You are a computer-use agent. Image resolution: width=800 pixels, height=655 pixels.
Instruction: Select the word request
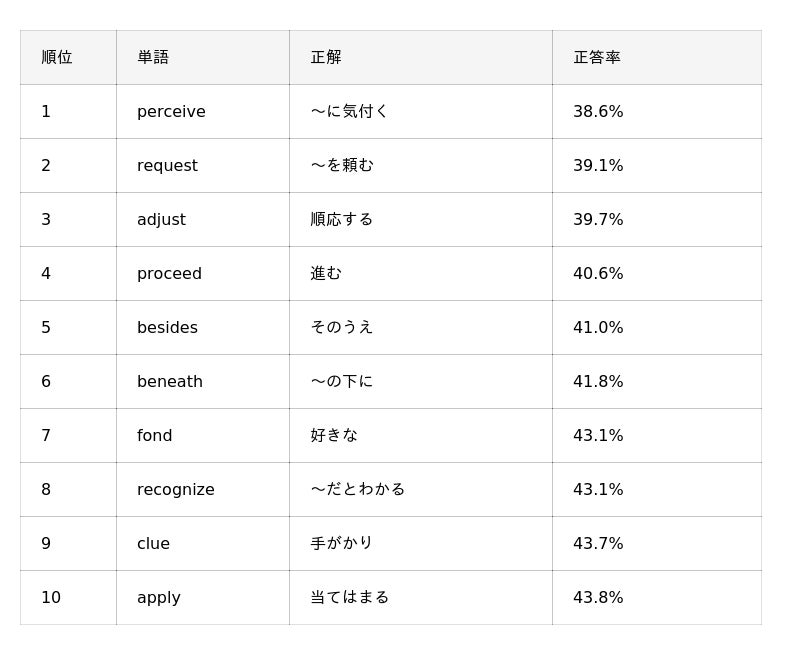167,165
